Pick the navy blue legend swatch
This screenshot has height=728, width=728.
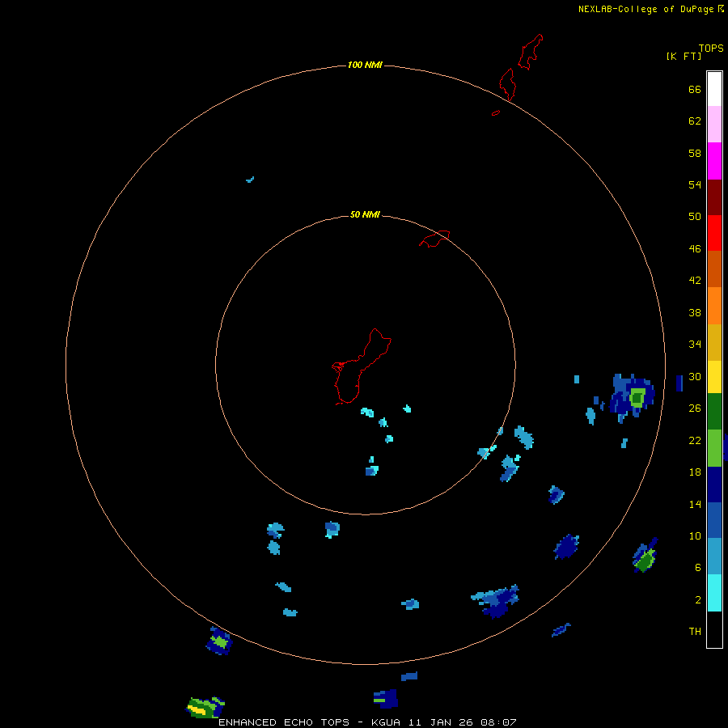[714, 485]
